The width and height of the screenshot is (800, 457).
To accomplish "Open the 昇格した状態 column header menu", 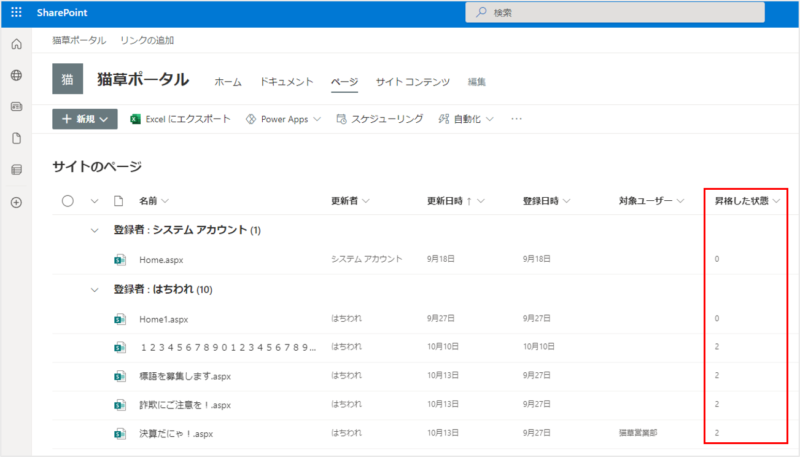I will coord(747,201).
